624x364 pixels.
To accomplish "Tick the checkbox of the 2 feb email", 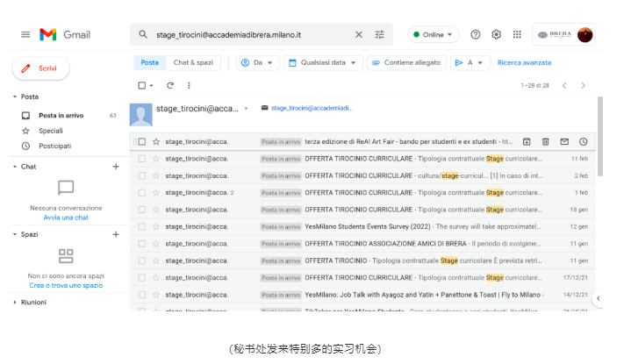I will pyautogui.click(x=142, y=175).
